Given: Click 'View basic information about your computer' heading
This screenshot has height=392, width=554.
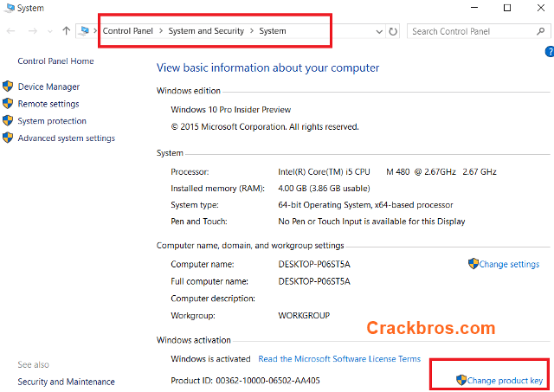Looking at the screenshot, I should pyautogui.click(x=267, y=67).
